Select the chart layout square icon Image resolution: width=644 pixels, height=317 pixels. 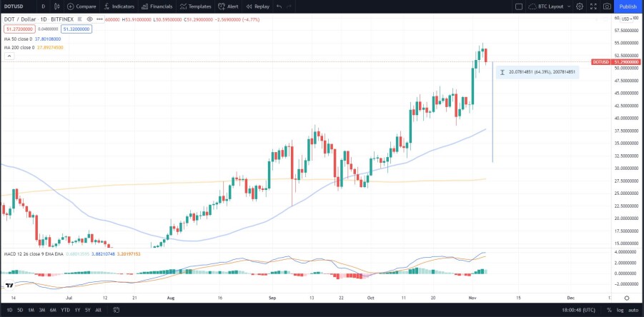pos(519,6)
